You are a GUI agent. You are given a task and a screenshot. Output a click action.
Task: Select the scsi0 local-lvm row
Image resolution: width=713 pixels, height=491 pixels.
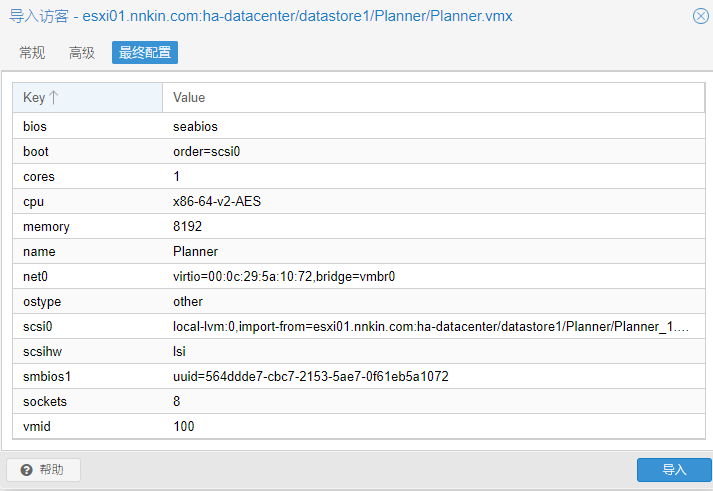pos(358,327)
